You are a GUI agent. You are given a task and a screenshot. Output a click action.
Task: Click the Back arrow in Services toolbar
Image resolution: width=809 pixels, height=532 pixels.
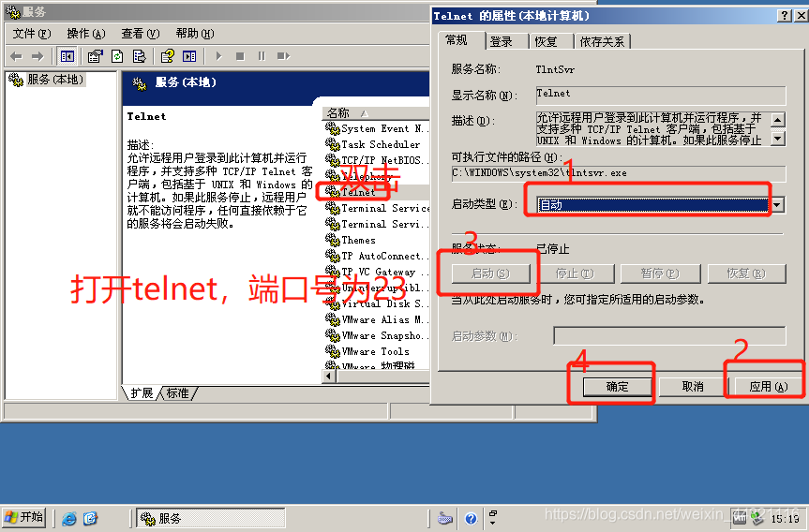pos(16,56)
